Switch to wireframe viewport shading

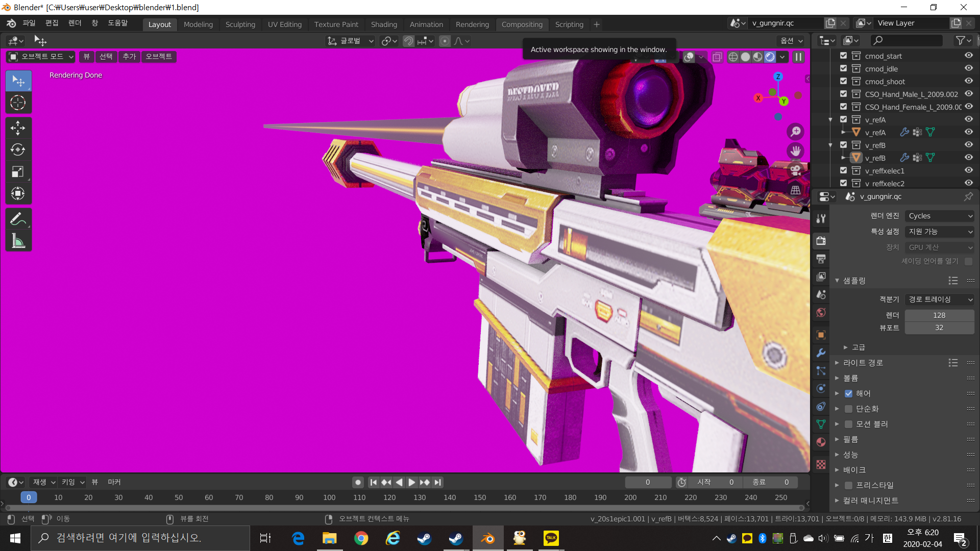733,57
